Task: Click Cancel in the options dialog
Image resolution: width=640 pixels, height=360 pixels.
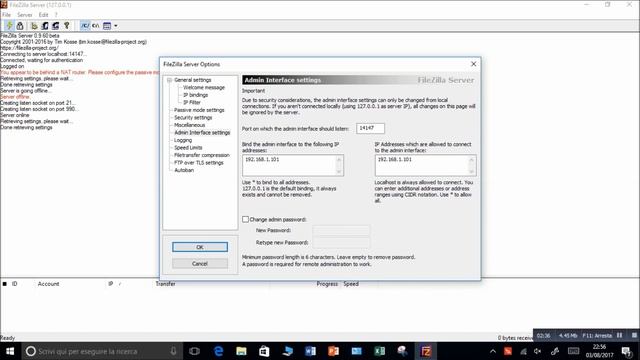Action: (x=200, y=264)
